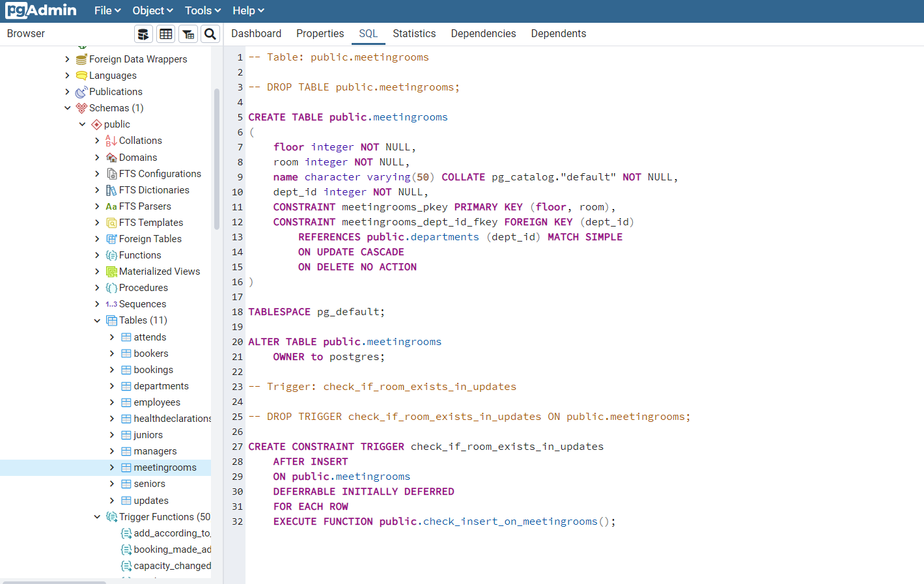This screenshot has height=584, width=924.
Task: Collapse the Schemas (1) tree node
Action: [x=67, y=108]
